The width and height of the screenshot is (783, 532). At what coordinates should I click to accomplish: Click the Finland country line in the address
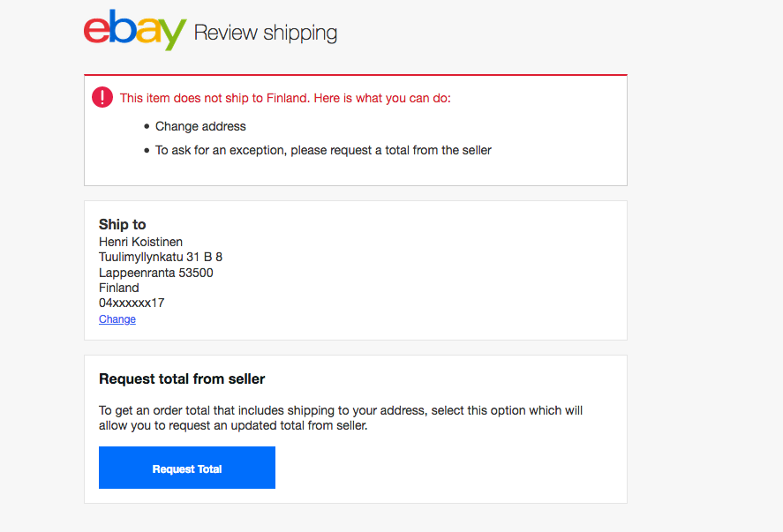(119, 288)
